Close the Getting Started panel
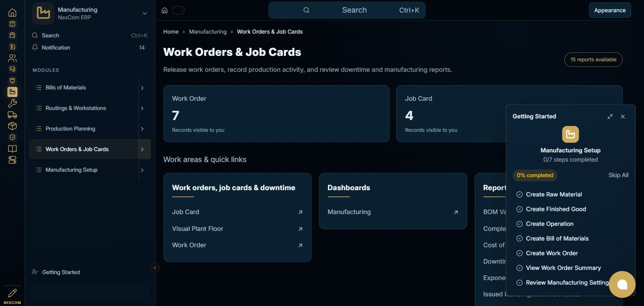 (x=623, y=117)
